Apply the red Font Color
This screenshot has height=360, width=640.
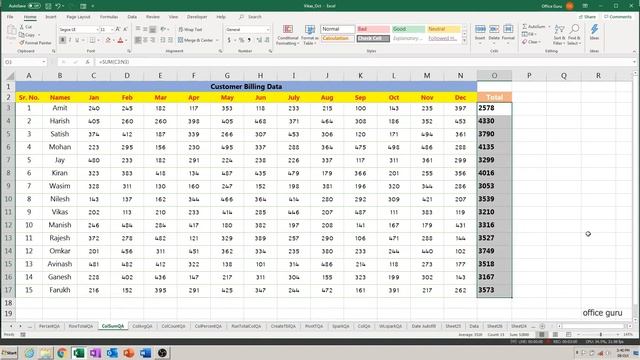point(120,40)
